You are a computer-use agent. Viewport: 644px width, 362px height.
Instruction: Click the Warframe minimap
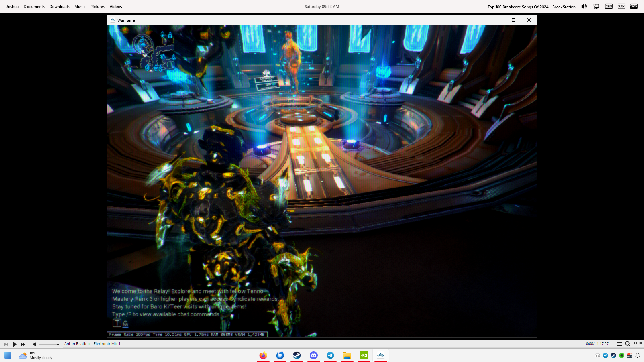coord(153,52)
